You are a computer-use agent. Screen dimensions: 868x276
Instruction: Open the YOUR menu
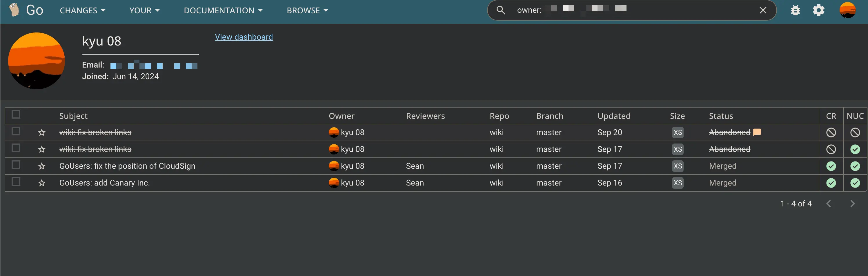coord(144,10)
